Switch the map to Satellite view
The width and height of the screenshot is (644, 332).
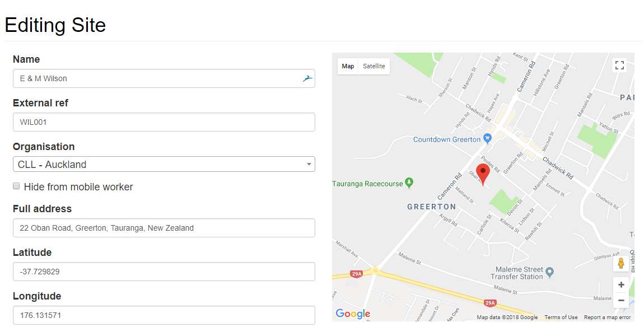point(374,66)
